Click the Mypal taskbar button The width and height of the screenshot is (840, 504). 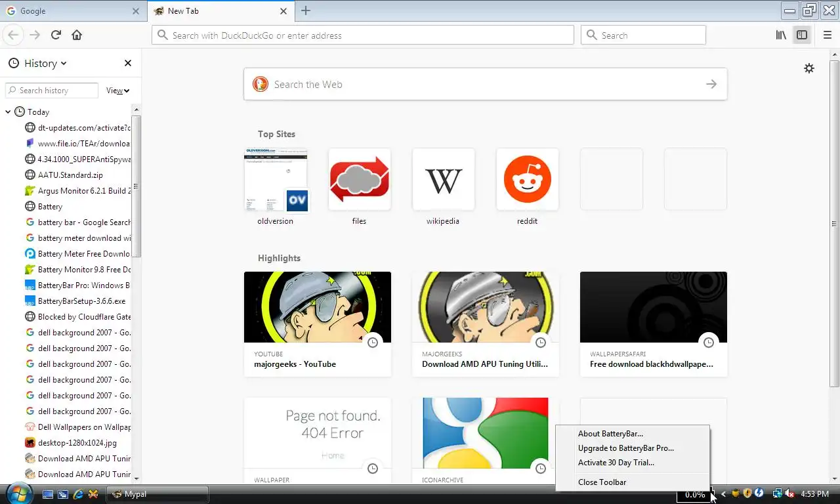coord(157,494)
